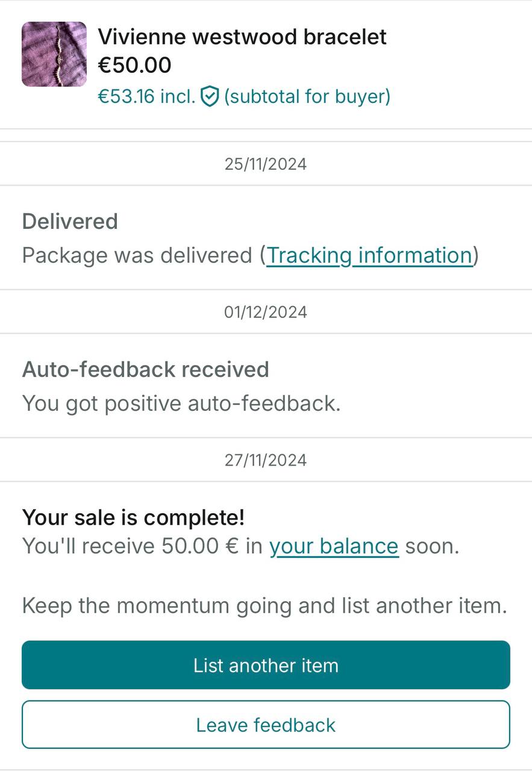Image resolution: width=532 pixels, height=771 pixels.
Task: Tap the Package was delivered text
Action: [x=137, y=255]
